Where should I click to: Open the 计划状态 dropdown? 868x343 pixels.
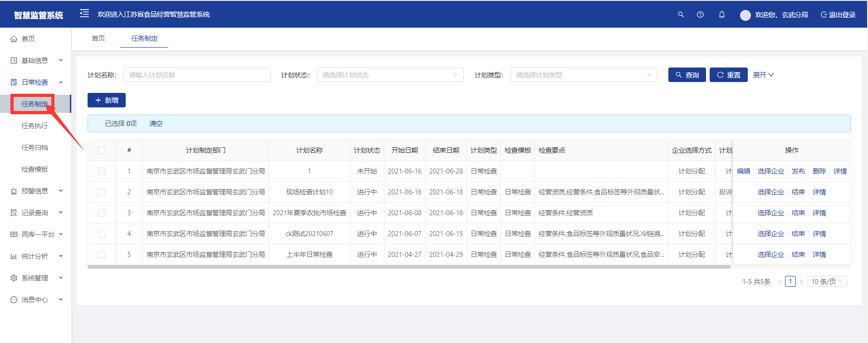click(x=390, y=75)
